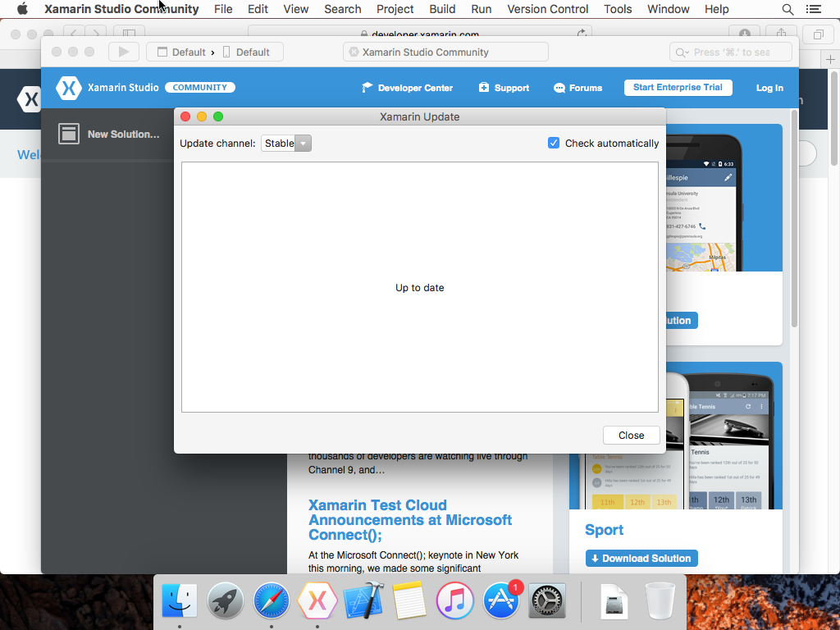This screenshot has height=630, width=840.
Task: Click the Run play button in toolbar
Action: 124,52
